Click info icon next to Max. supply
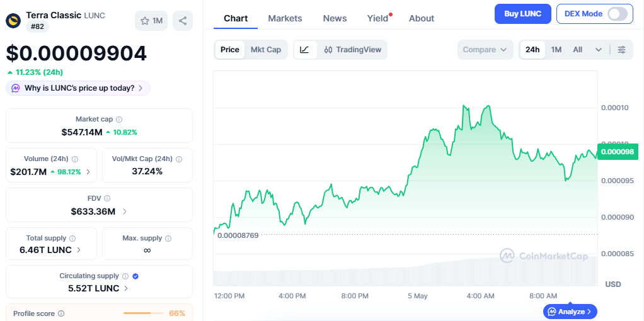The height and width of the screenshot is (321, 644). click(168, 239)
